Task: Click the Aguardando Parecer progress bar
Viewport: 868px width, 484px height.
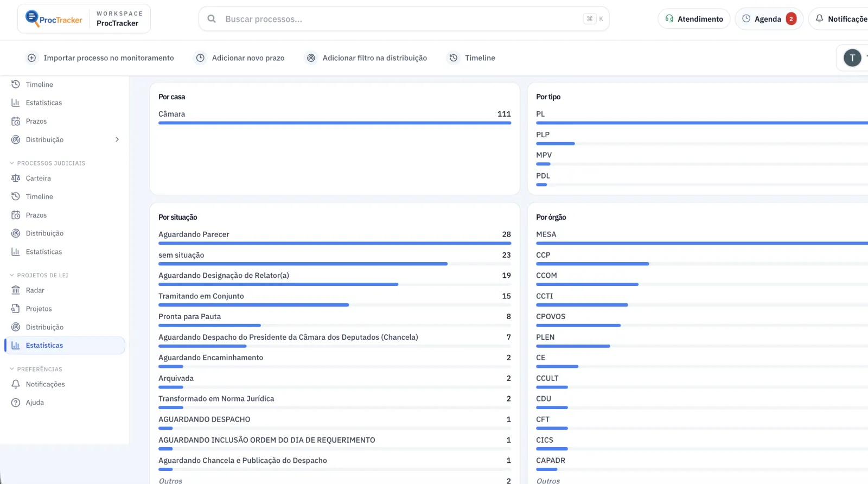Action: (x=335, y=244)
